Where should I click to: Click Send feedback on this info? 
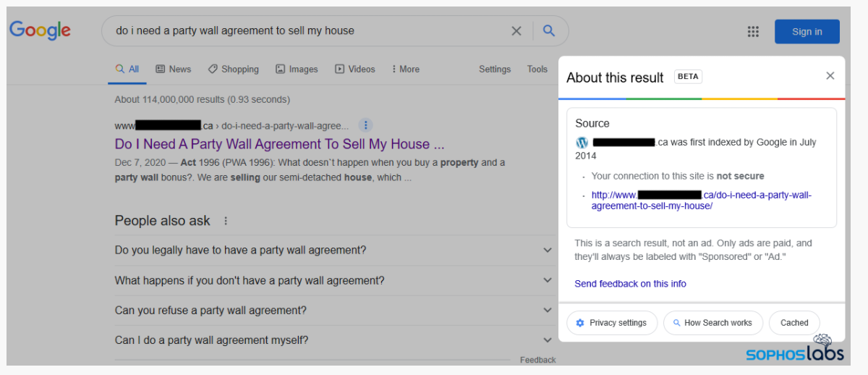pyautogui.click(x=630, y=284)
